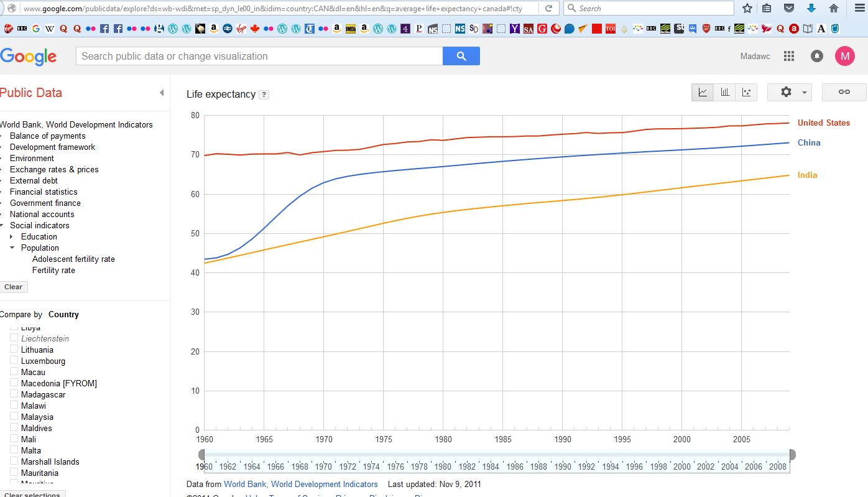The width and height of the screenshot is (868, 497).
Task: Click the Life expectancy help question mark
Action: pyautogui.click(x=264, y=95)
